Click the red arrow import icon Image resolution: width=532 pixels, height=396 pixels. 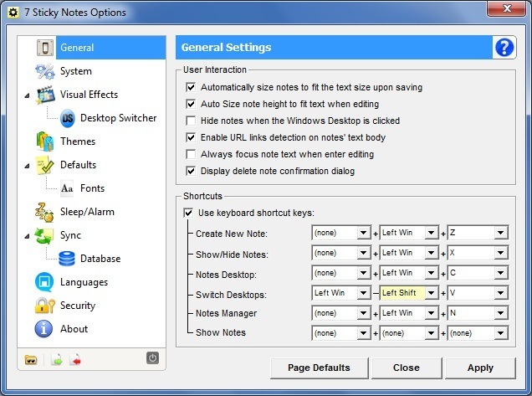(75, 360)
